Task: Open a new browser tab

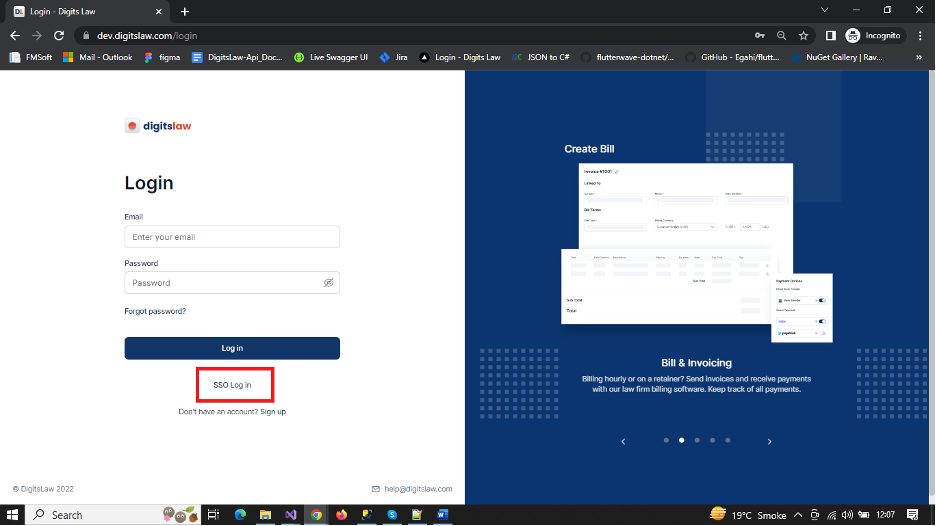Action: pyautogui.click(x=184, y=11)
